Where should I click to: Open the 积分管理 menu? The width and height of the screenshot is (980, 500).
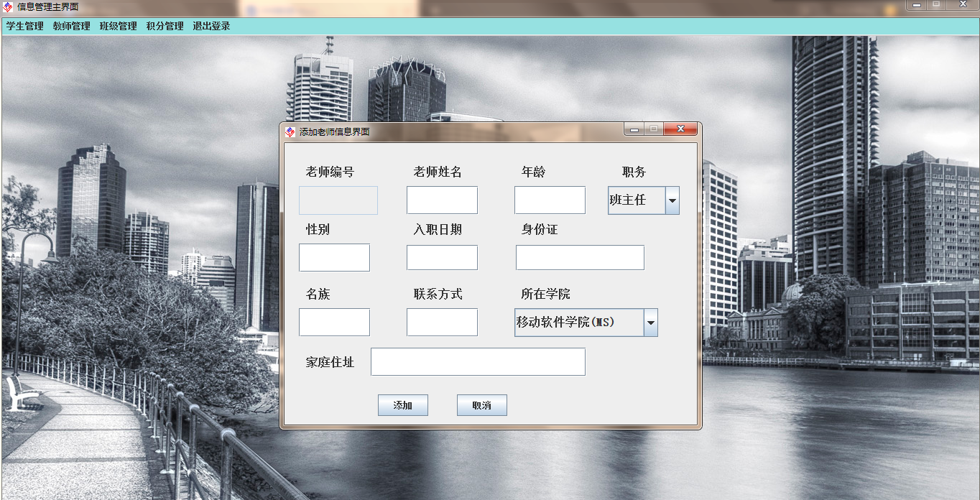pyautogui.click(x=165, y=26)
